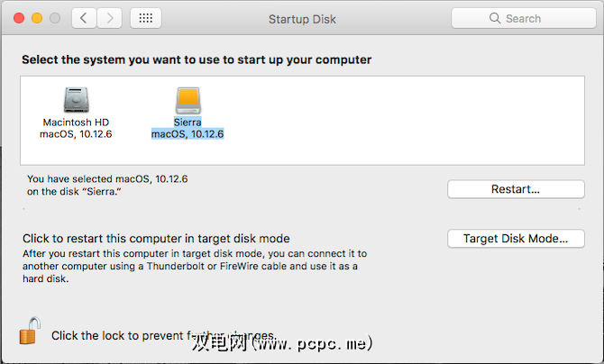Click macOS version text under Sierra
The width and height of the screenshot is (604, 364).
tap(188, 134)
